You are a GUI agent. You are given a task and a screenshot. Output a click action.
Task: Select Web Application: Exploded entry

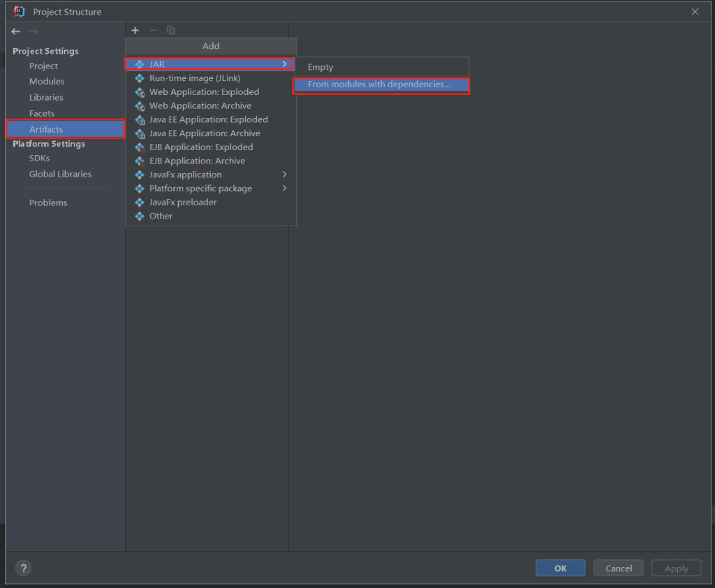point(204,92)
